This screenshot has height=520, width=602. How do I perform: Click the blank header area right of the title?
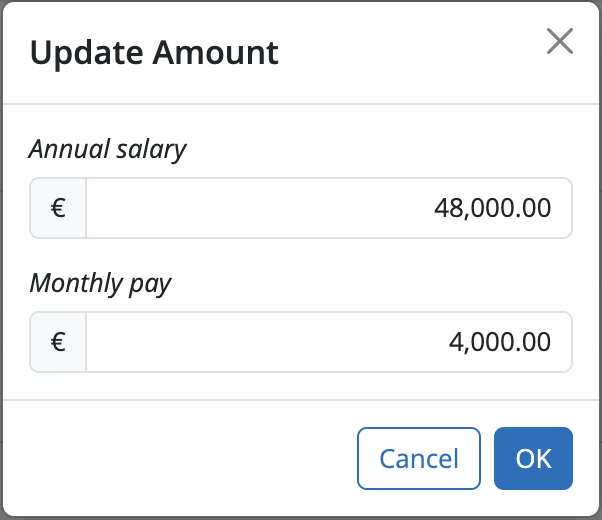coord(411,53)
